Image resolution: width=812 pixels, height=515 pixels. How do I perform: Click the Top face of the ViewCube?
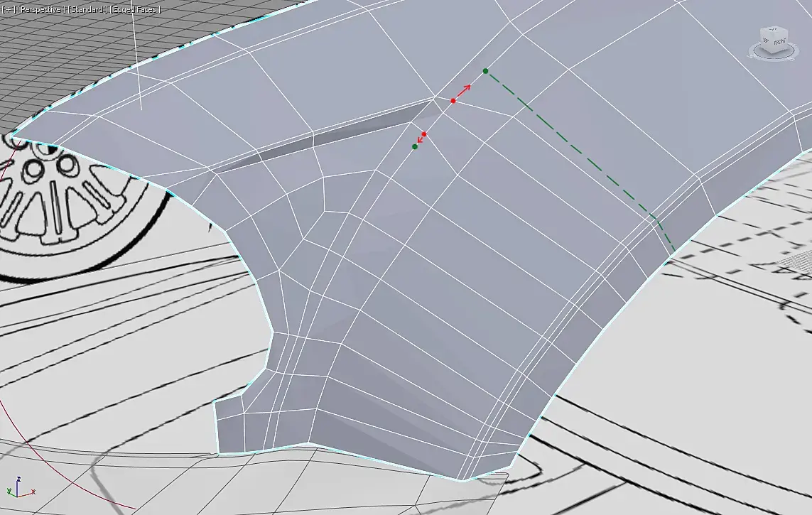pyautogui.click(x=774, y=30)
